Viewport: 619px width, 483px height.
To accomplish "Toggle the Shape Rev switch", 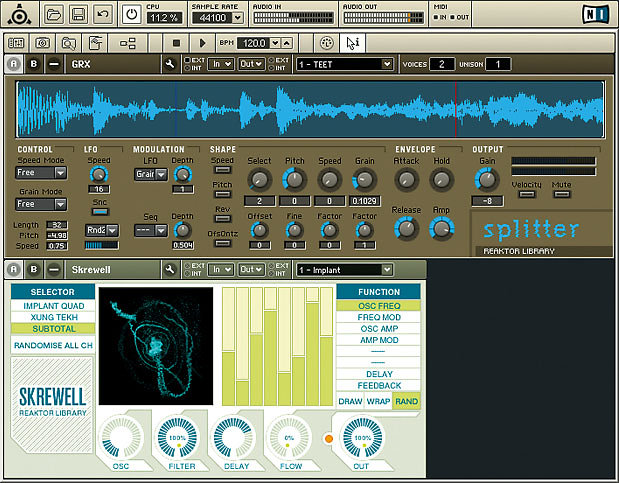I will click(223, 219).
